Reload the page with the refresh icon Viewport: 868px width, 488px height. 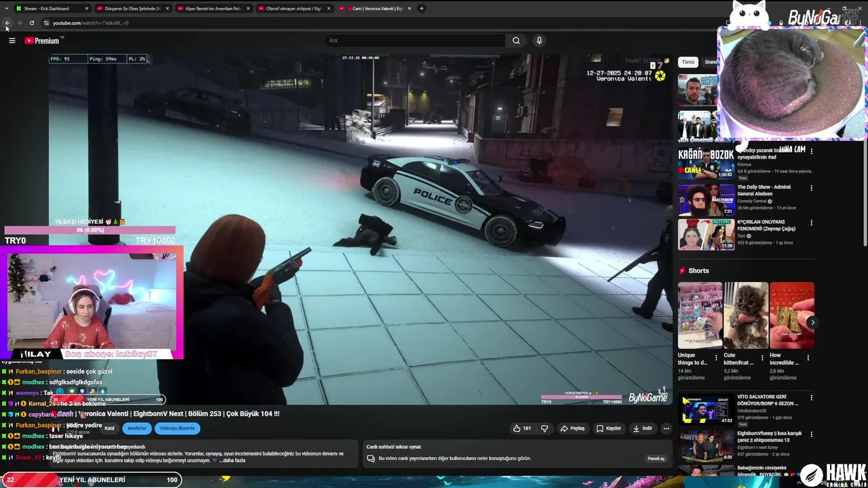click(x=31, y=23)
